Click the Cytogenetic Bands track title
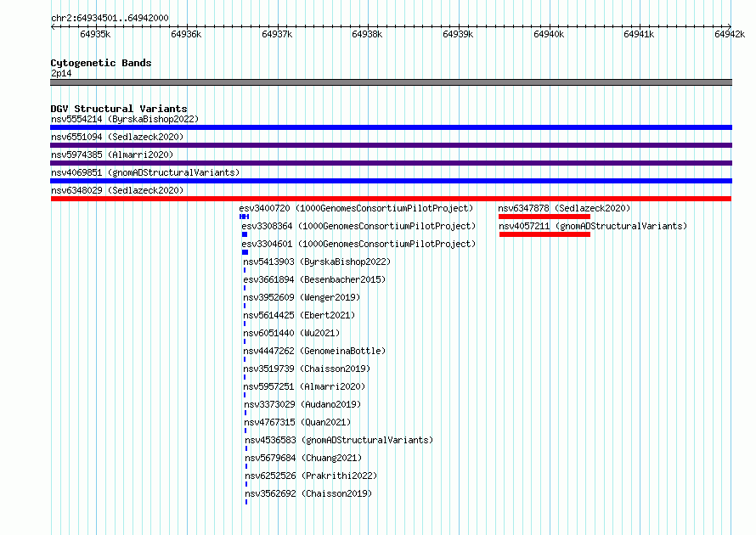Image resolution: width=756 pixels, height=535 pixels. (x=101, y=63)
